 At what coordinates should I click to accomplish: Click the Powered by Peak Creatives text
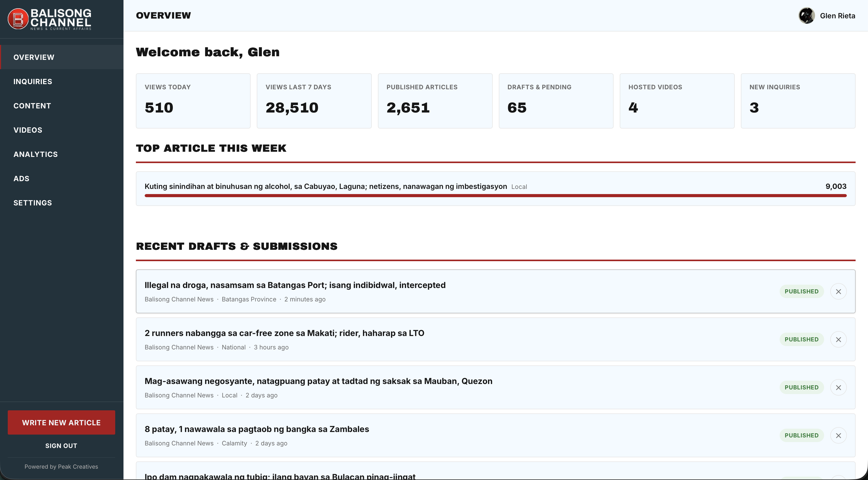click(61, 467)
